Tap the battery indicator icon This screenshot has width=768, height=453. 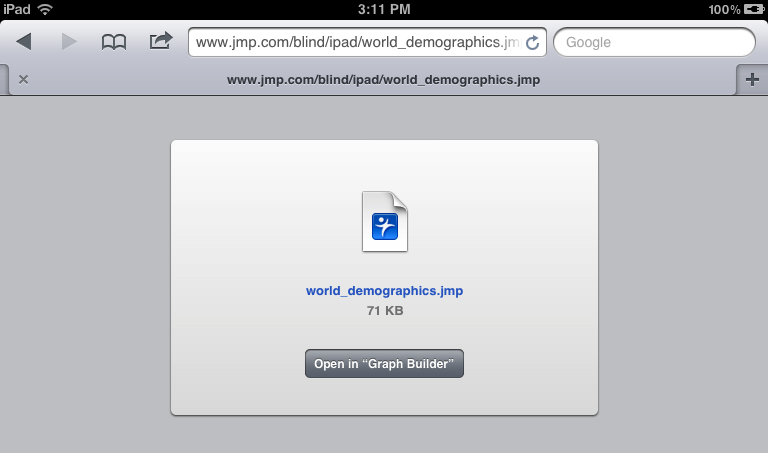pos(754,9)
